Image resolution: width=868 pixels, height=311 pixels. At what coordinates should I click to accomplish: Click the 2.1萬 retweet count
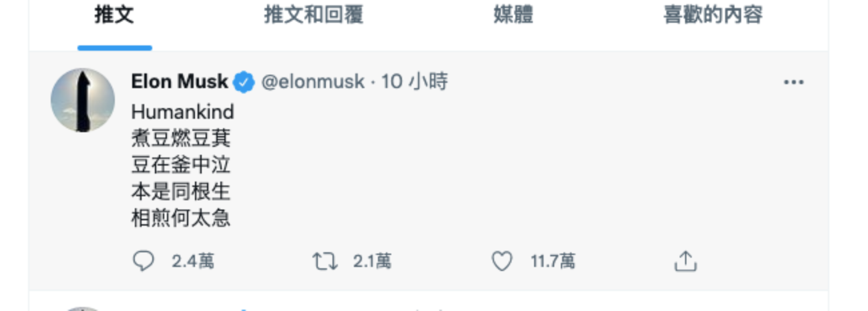point(372,261)
